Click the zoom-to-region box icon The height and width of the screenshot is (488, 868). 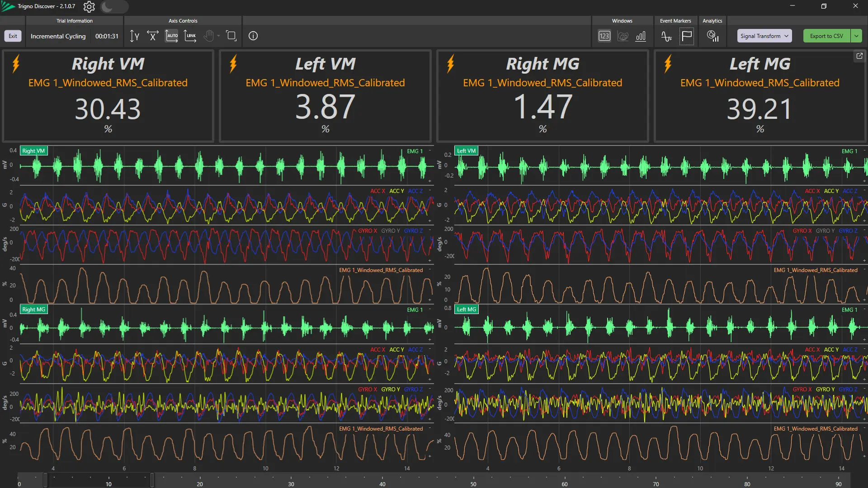click(231, 36)
